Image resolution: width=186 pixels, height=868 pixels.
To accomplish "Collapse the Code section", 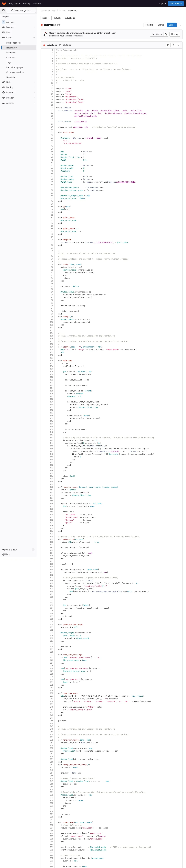I will pos(34,38).
